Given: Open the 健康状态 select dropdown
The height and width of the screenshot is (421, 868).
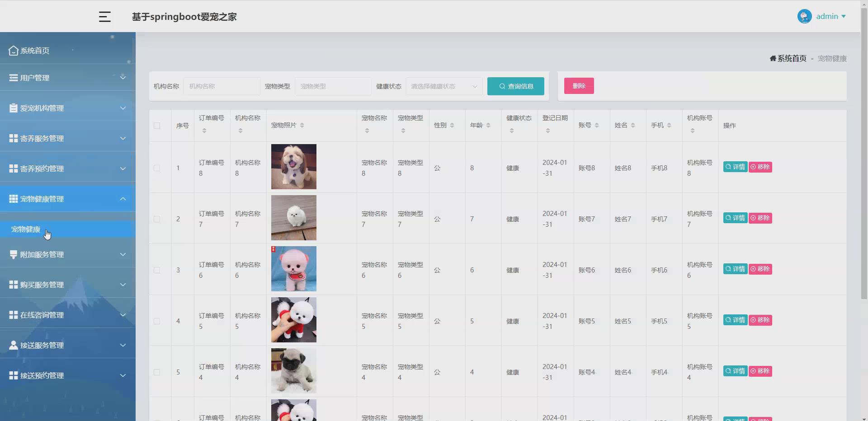Looking at the screenshot, I should click(x=444, y=86).
